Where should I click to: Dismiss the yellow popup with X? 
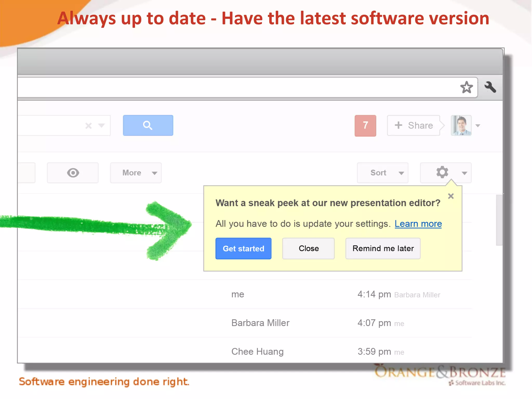pos(451,196)
